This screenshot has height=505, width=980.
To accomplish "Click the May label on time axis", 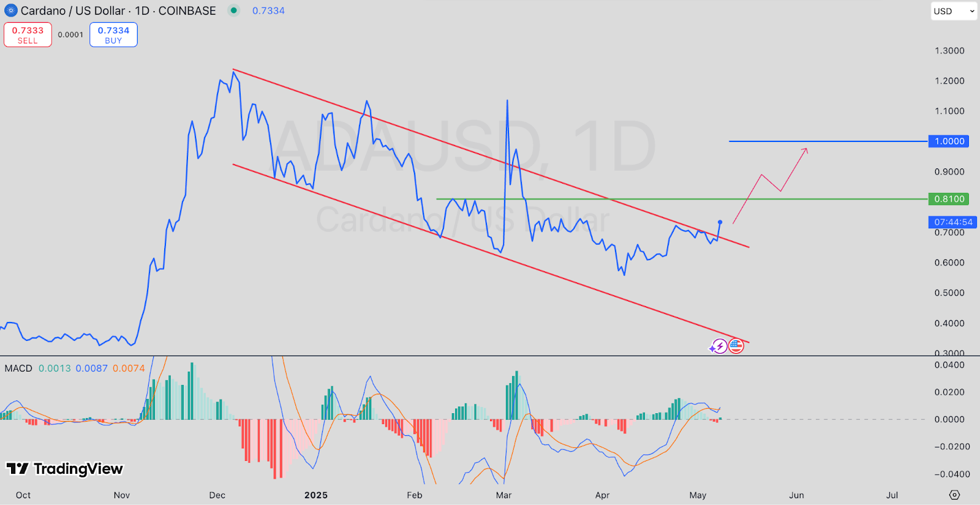I will tap(698, 495).
